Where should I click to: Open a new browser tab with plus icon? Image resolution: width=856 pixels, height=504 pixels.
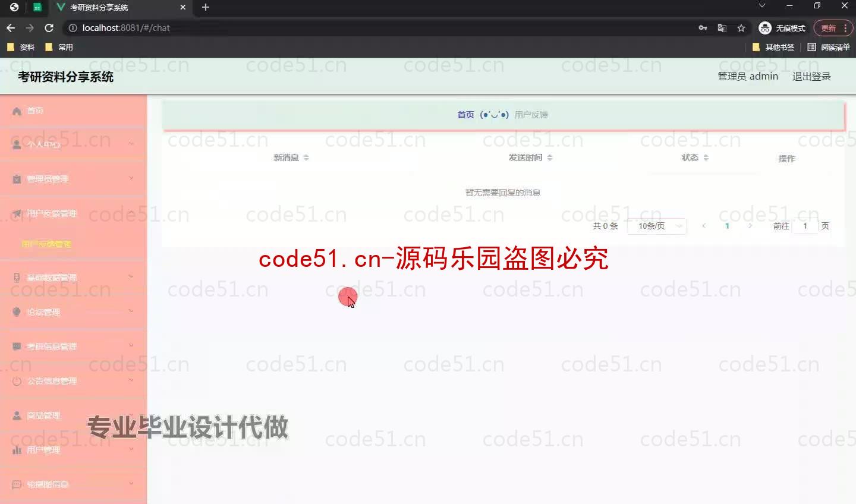click(206, 7)
